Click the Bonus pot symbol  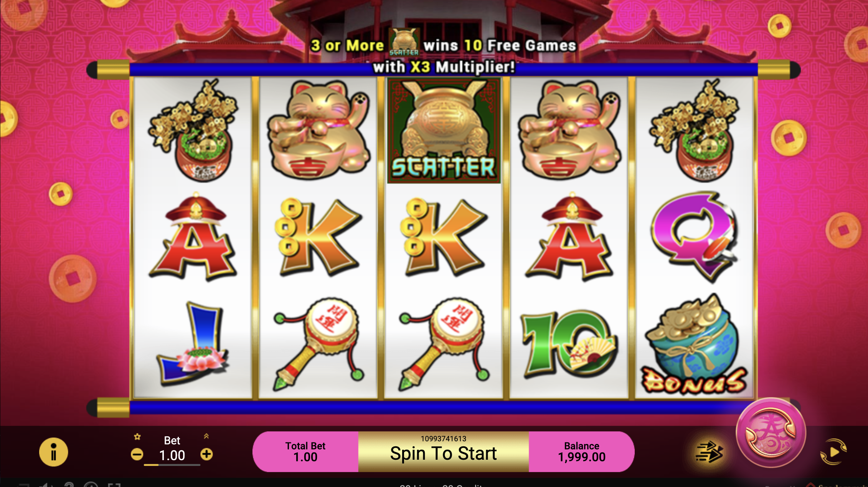pyautogui.click(x=695, y=344)
